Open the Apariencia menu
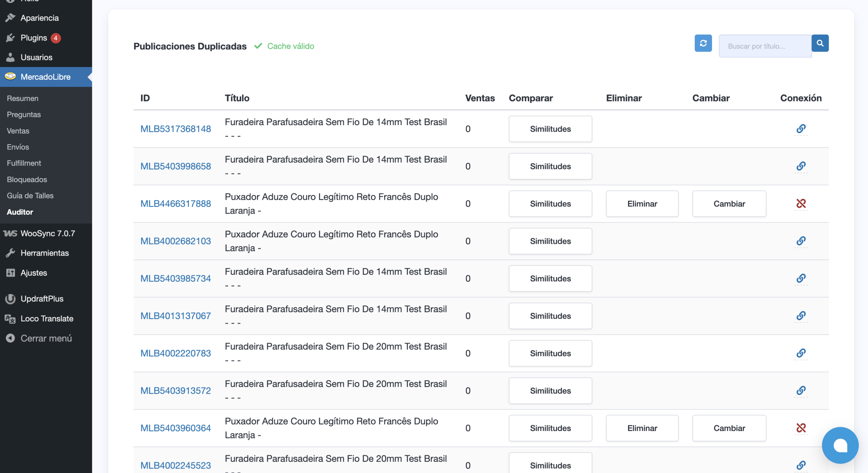The width and height of the screenshot is (868, 473). (x=46, y=18)
